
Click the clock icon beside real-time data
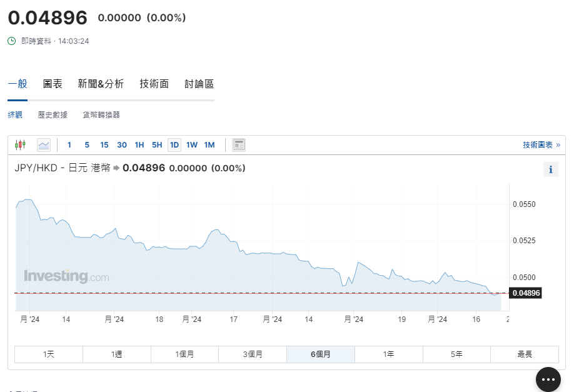pyautogui.click(x=12, y=41)
